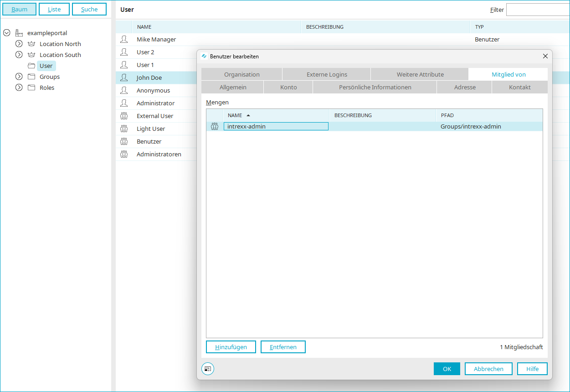Switch to the Organisation tab
The height and width of the screenshot is (392, 570).
241,74
